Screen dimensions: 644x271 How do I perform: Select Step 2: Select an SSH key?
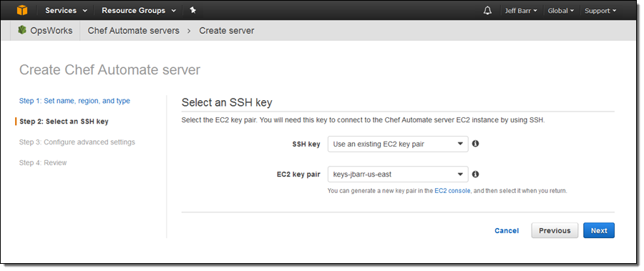point(64,122)
